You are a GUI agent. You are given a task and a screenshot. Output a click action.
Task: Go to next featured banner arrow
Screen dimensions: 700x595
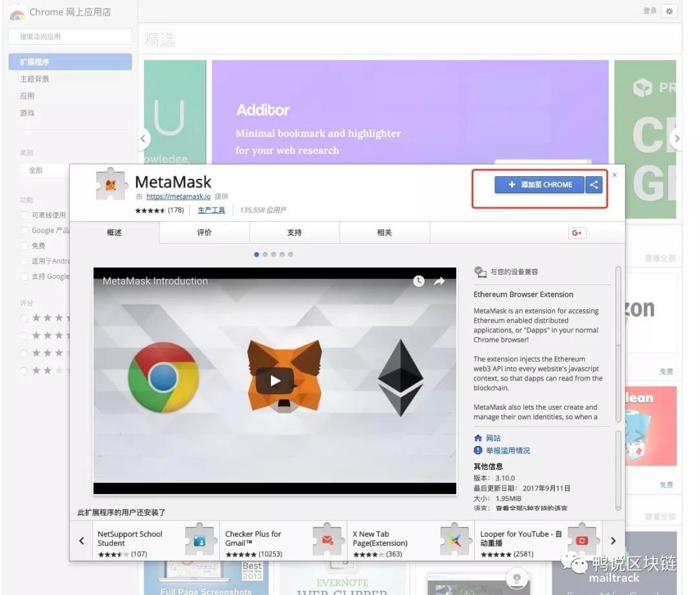[676, 138]
